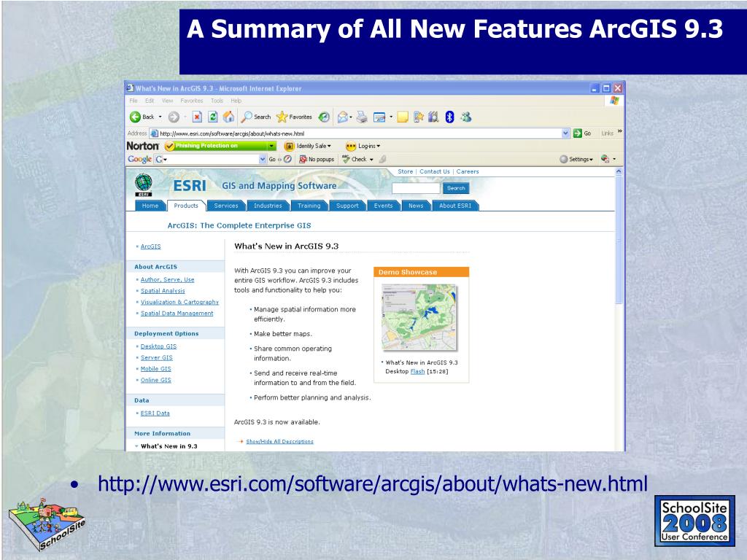This screenshot has height=560, width=747.
Task: Click the address bar URL field
Action: pyautogui.click(x=356, y=133)
